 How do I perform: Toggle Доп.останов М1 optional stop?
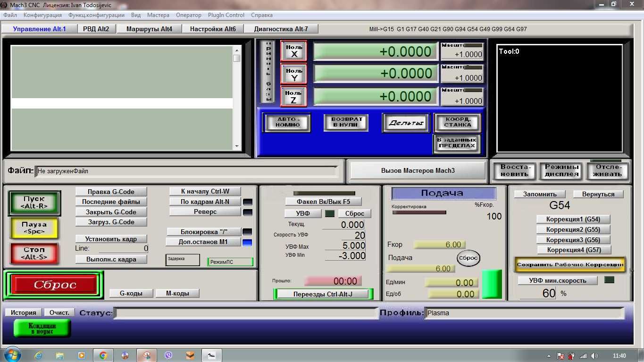(203, 242)
